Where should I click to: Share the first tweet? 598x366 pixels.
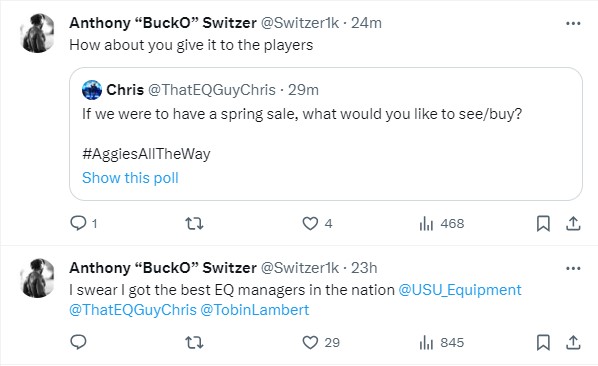(573, 223)
